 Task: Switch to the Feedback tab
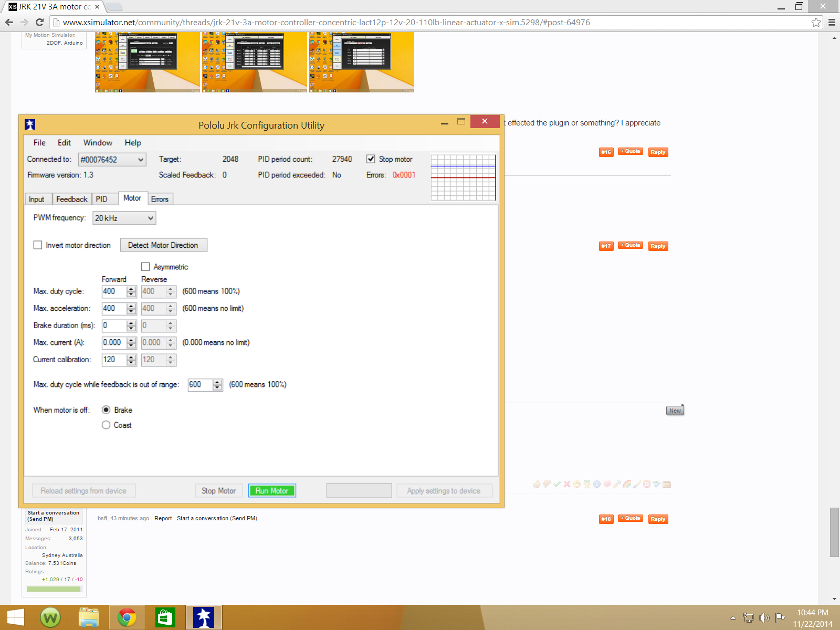(x=72, y=199)
